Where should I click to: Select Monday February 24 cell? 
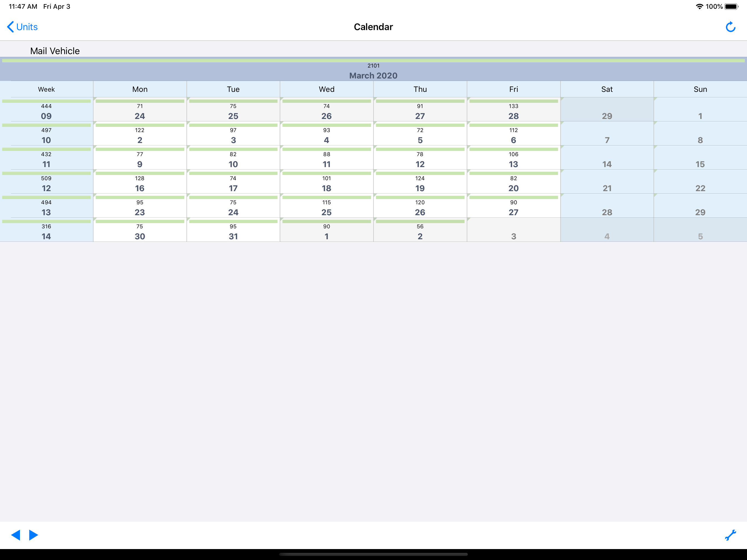click(x=140, y=109)
